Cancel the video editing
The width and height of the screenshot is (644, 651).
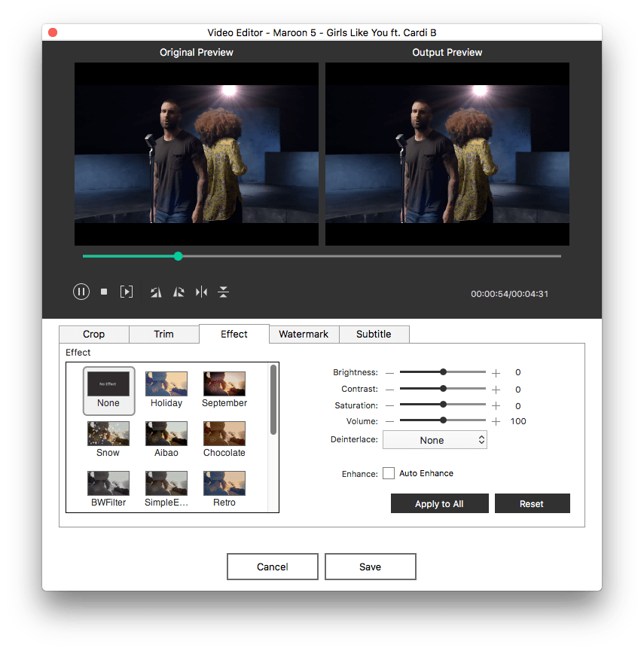coord(273,567)
